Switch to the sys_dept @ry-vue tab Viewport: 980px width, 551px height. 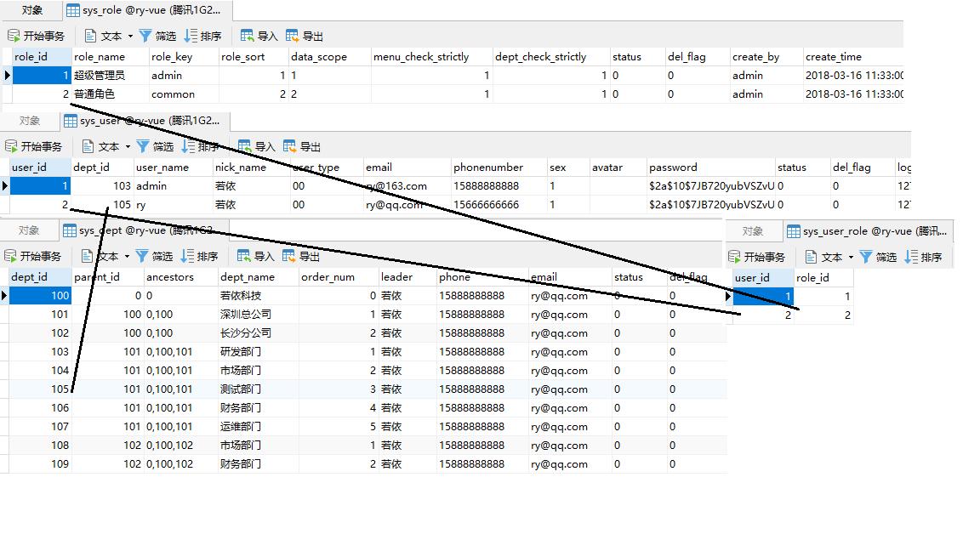pos(145,230)
